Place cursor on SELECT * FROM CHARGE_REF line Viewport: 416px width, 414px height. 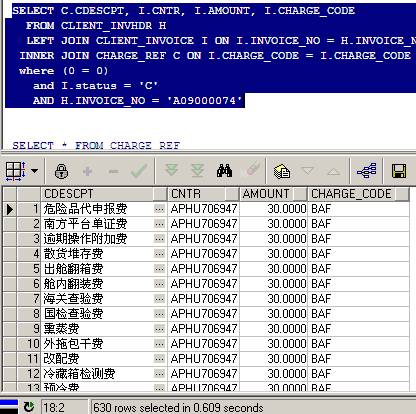pyautogui.click(x=96, y=146)
